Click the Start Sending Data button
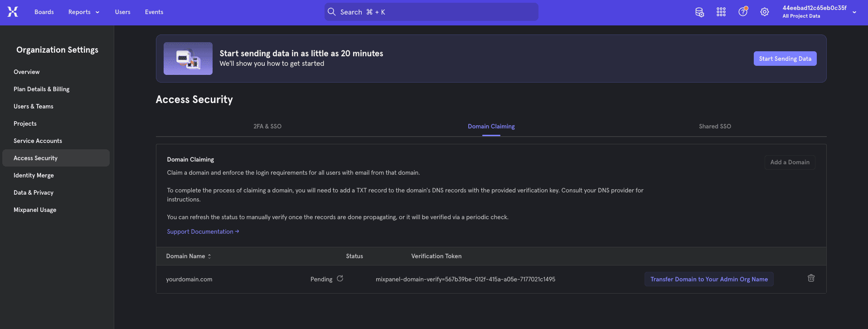868x329 pixels. tap(785, 59)
